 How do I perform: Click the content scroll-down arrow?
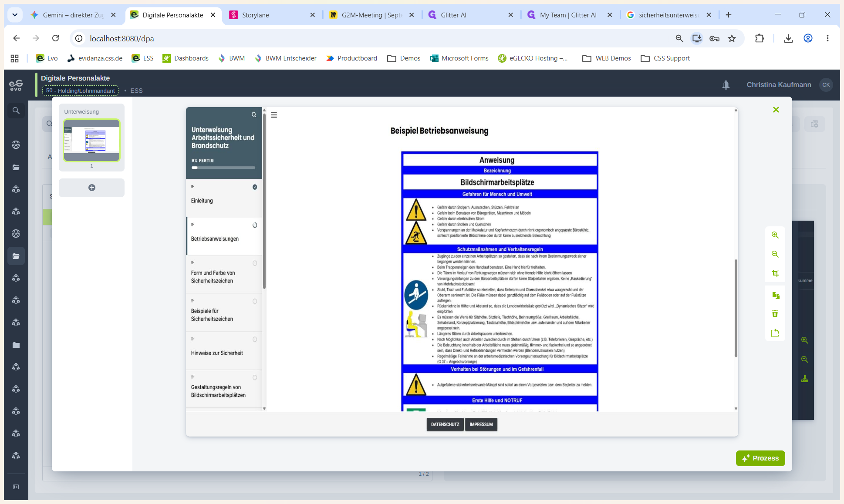pos(736,409)
